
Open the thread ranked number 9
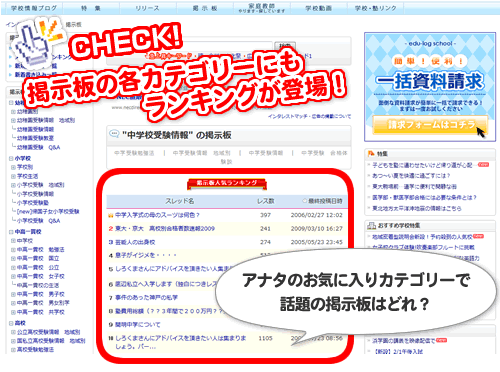pos(138,324)
